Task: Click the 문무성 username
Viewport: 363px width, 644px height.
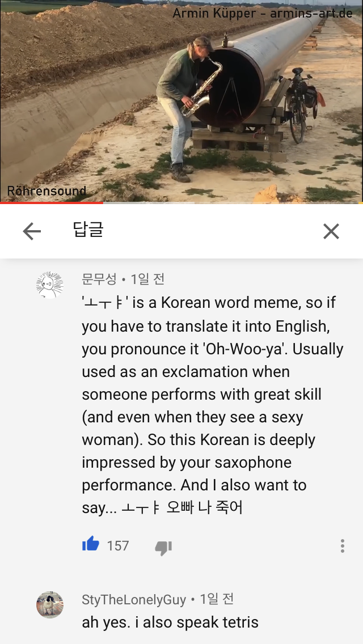Action: tap(99, 279)
